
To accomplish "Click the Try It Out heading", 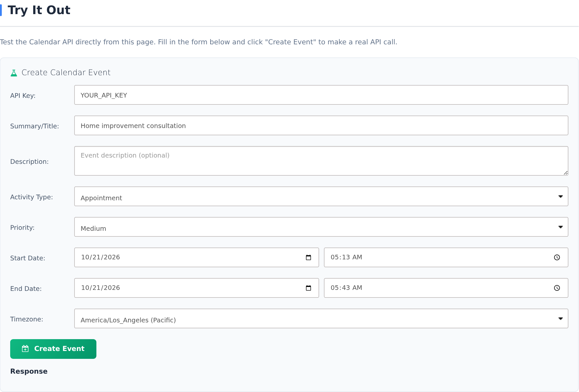I will [x=39, y=10].
